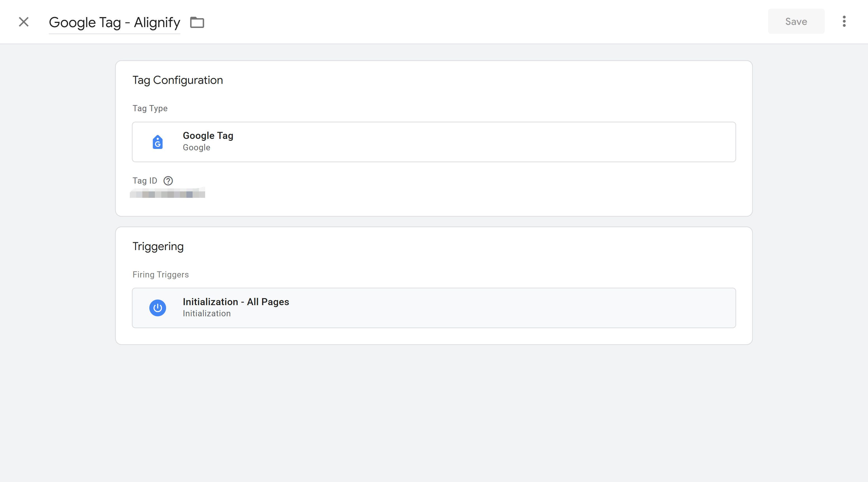The height and width of the screenshot is (482, 868).
Task: Click the Tag Type label
Action: (x=150, y=108)
